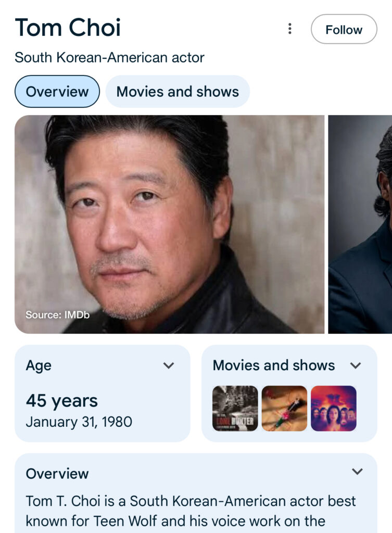The width and height of the screenshot is (392, 533).
Task: Select the Overview tab chip
Action: pos(57,92)
